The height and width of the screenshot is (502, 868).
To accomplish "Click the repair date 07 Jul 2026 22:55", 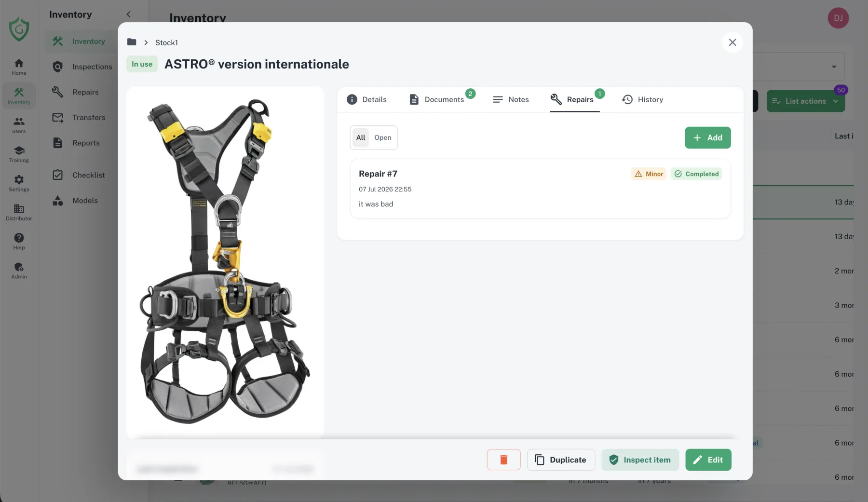I will (x=385, y=189).
